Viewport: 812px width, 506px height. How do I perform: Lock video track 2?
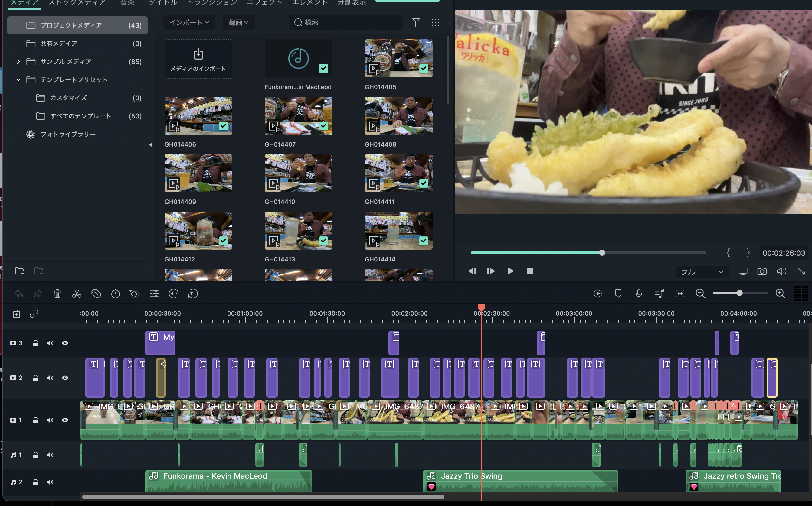(35, 378)
